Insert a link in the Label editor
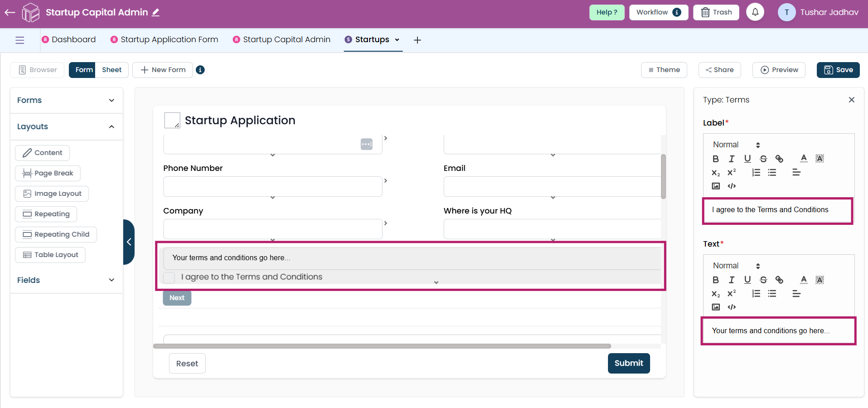The height and width of the screenshot is (408, 868). pyautogui.click(x=779, y=159)
